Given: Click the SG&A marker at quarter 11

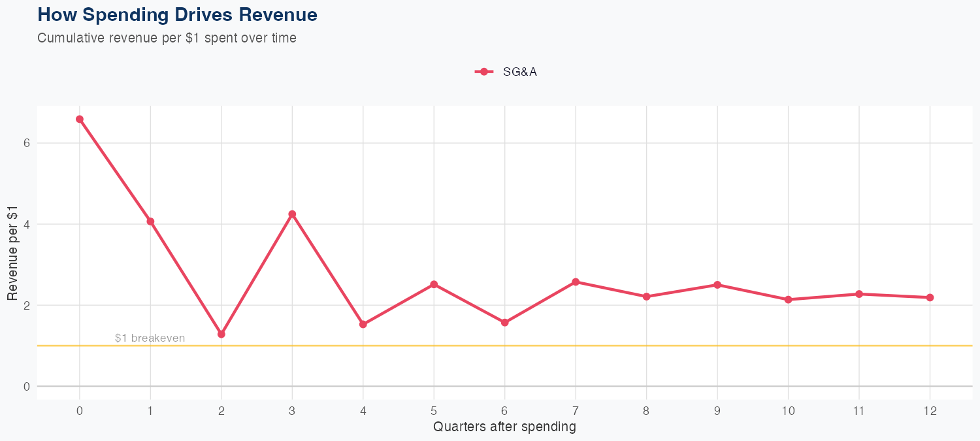Looking at the screenshot, I should [859, 294].
